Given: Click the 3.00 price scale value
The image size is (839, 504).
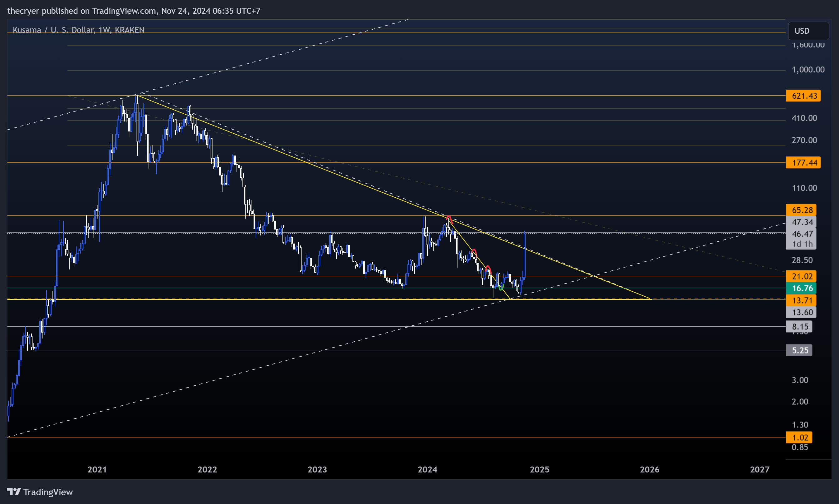Looking at the screenshot, I should (x=800, y=380).
